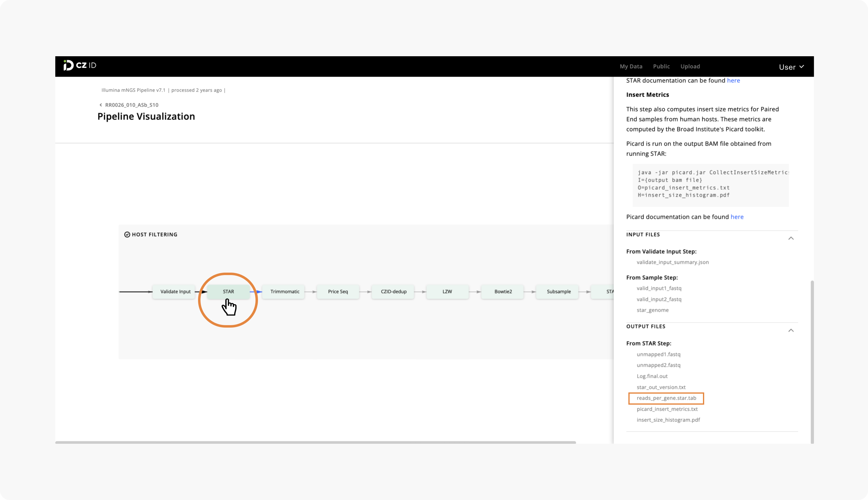Click the valid_input2_fastq input file
The image size is (868, 500).
click(x=659, y=299)
